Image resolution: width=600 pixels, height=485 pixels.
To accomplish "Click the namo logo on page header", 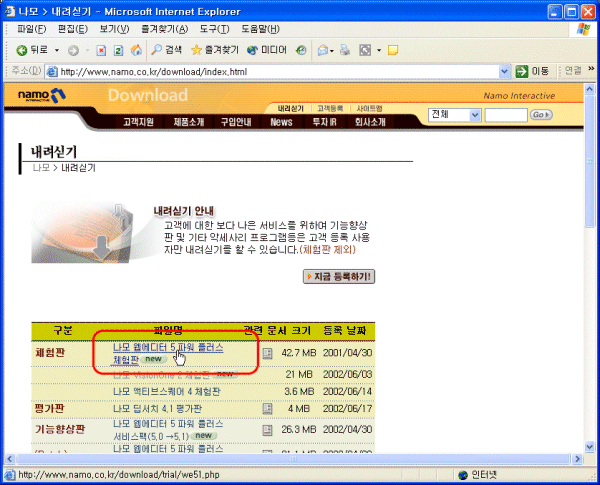I will pos(42,95).
